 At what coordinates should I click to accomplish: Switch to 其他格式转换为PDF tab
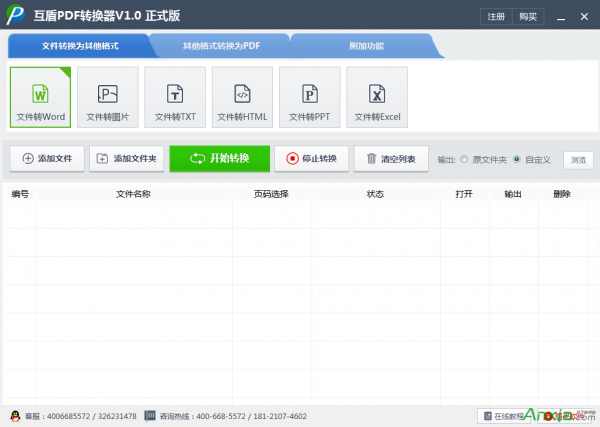pyautogui.click(x=221, y=46)
